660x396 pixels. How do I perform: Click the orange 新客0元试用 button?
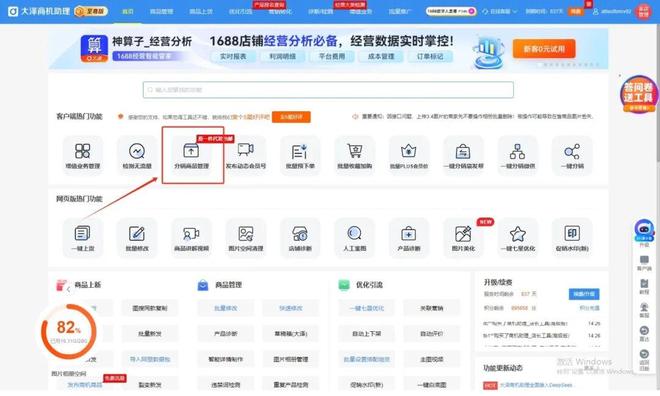click(x=544, y=49)
